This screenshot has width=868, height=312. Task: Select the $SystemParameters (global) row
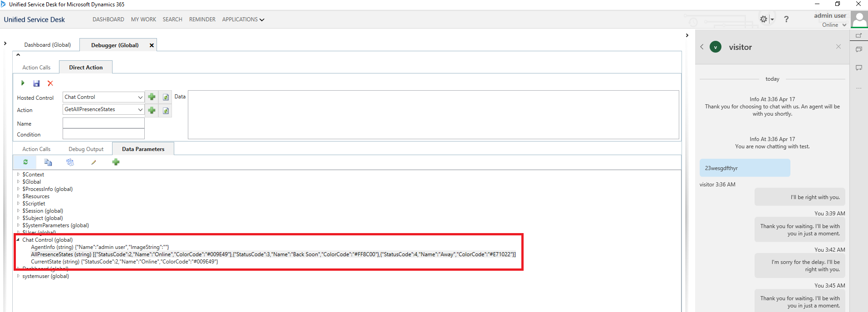click(56, 225)
